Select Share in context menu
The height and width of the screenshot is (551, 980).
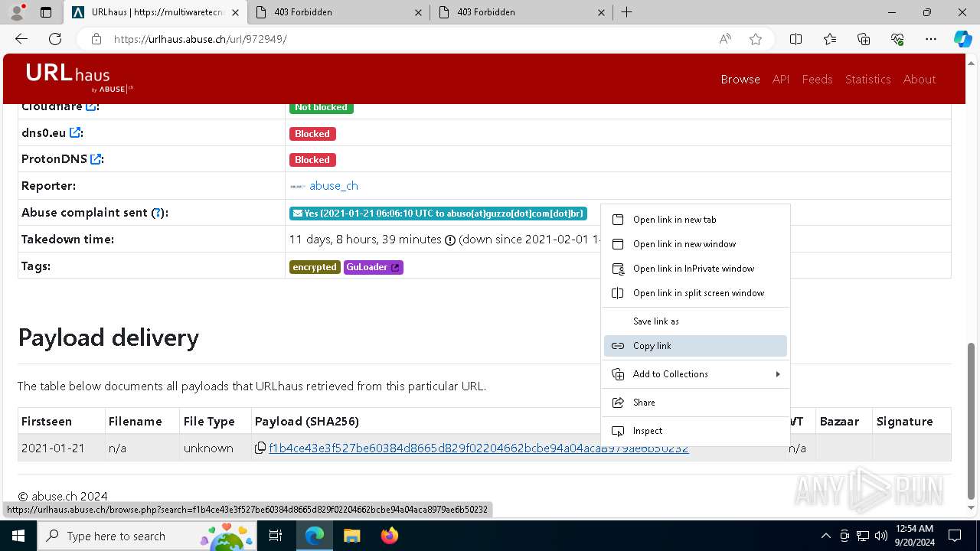695,403
